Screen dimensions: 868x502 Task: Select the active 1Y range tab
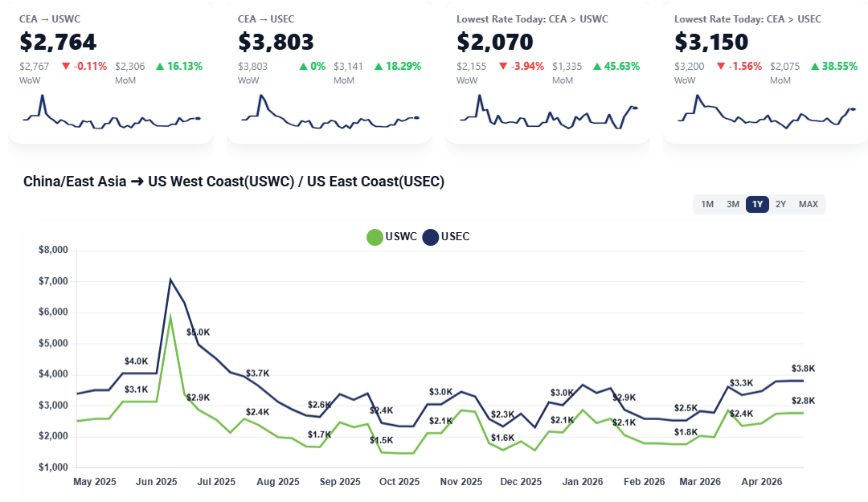click(757, 204)
